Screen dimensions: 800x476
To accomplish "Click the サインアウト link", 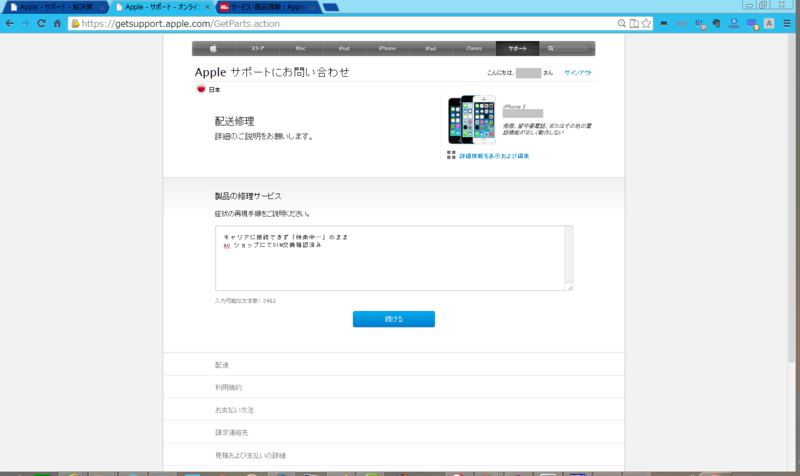I will click(x=578, y=73).
